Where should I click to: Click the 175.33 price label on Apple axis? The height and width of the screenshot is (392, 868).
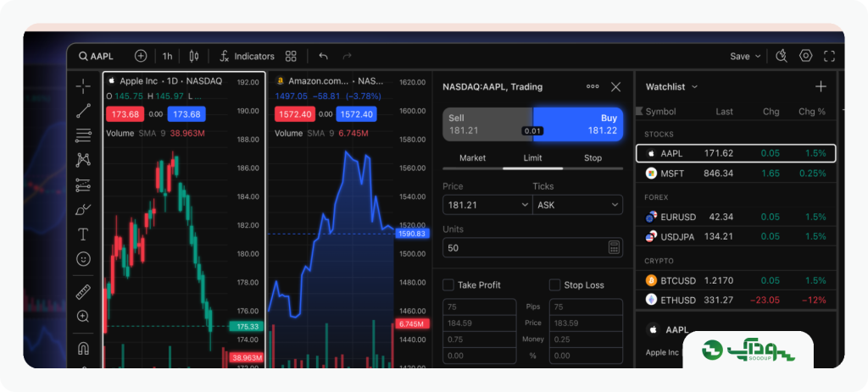tap(247, 326)
